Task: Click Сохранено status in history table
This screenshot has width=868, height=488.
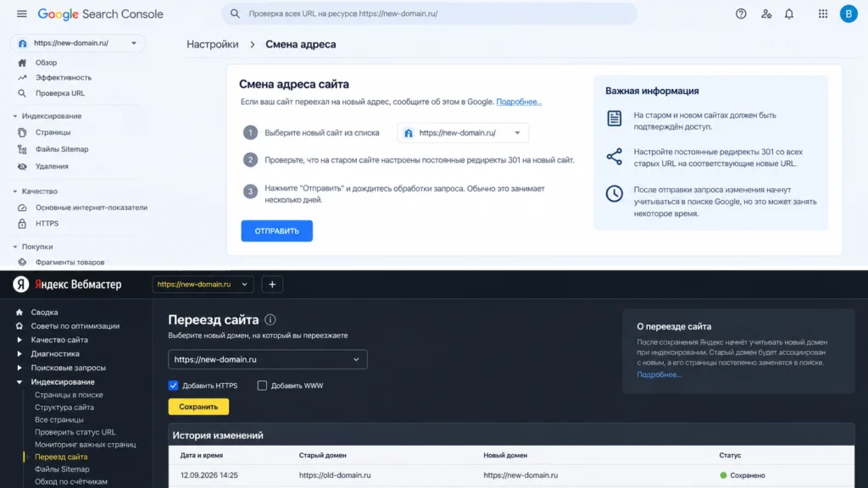Action: point(743,475)
